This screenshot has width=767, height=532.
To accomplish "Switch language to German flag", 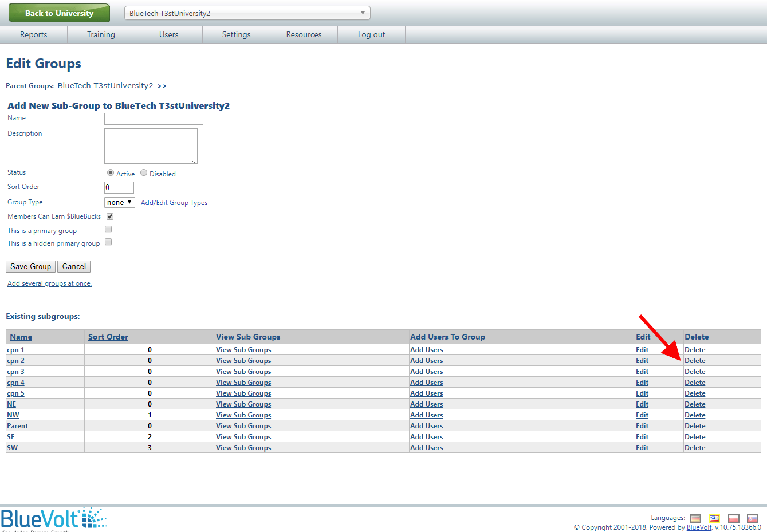I will point(695,518).
